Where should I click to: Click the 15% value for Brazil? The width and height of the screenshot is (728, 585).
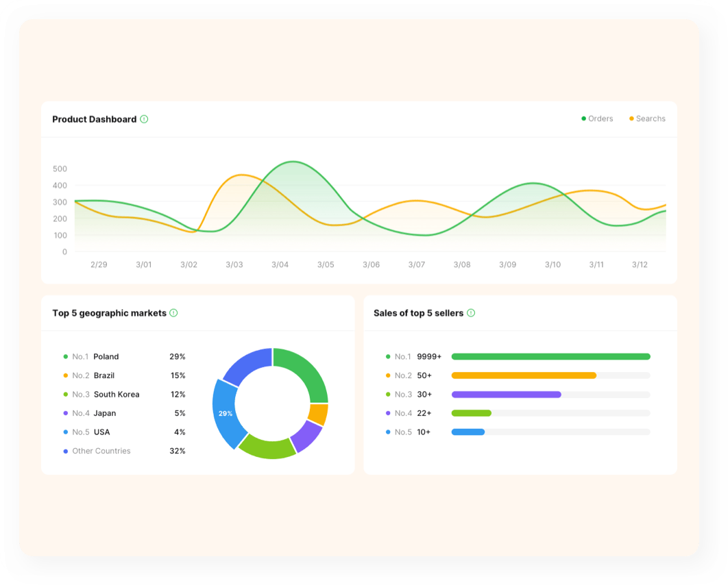coord(178,375)
